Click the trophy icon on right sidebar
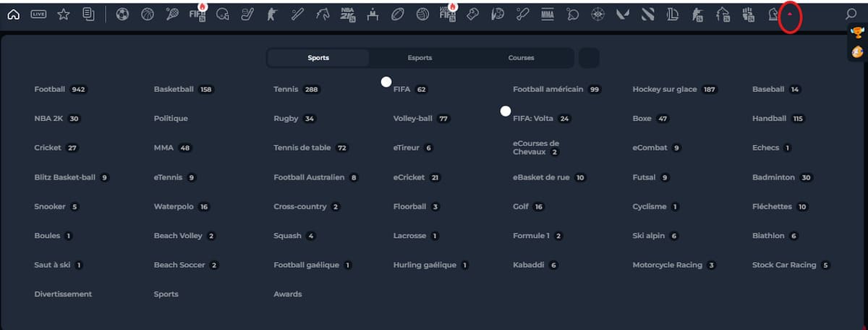 pyautogui.click(x=857, y=33)
